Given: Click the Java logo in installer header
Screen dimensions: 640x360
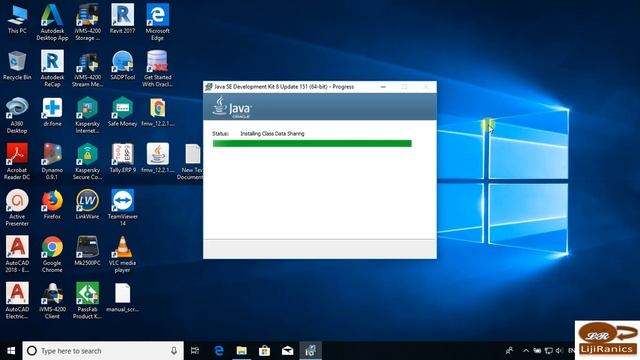Looking at the screenshot, I should click(x=232, y=107).
